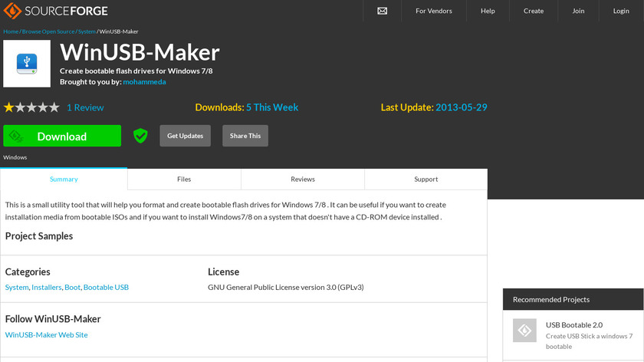Image resolution: width=644 pixels, height=362 pixels.
Task: Click the GPLv3 license text
Action: [x=286, y=287]
